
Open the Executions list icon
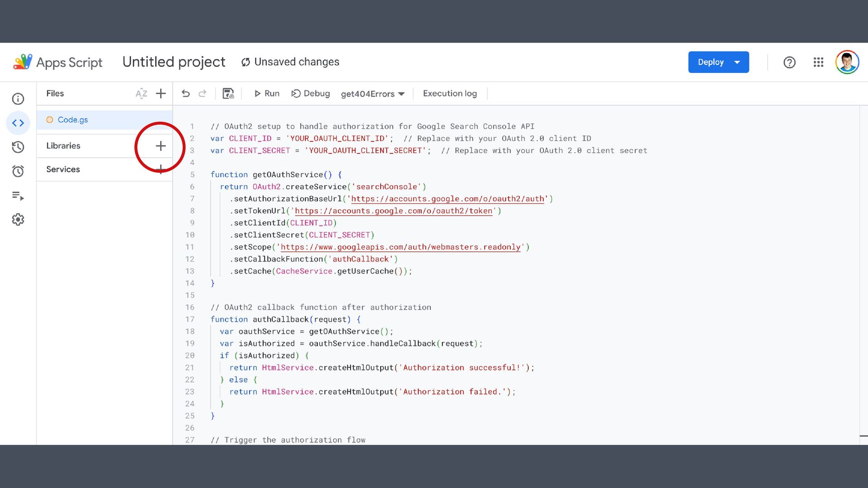coord(18,196)
